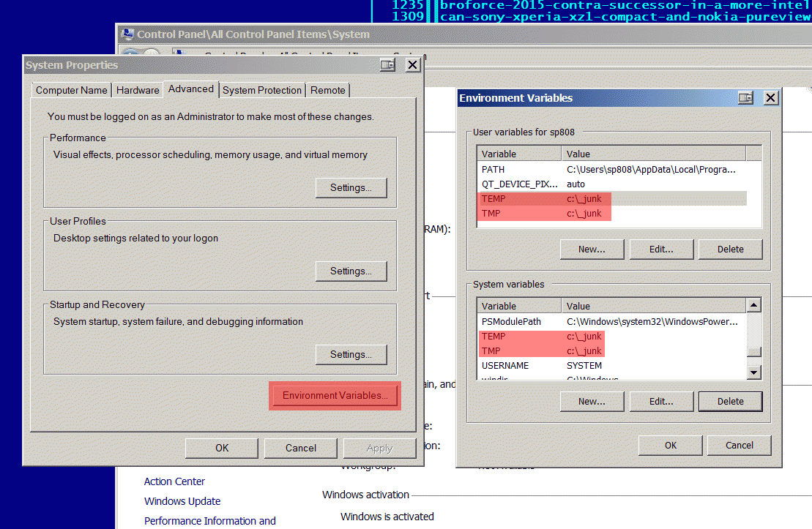This screenshot has width=812, height=529.
Task: Click the greyed Apply button in System Properties
Action: coord(379,449)
